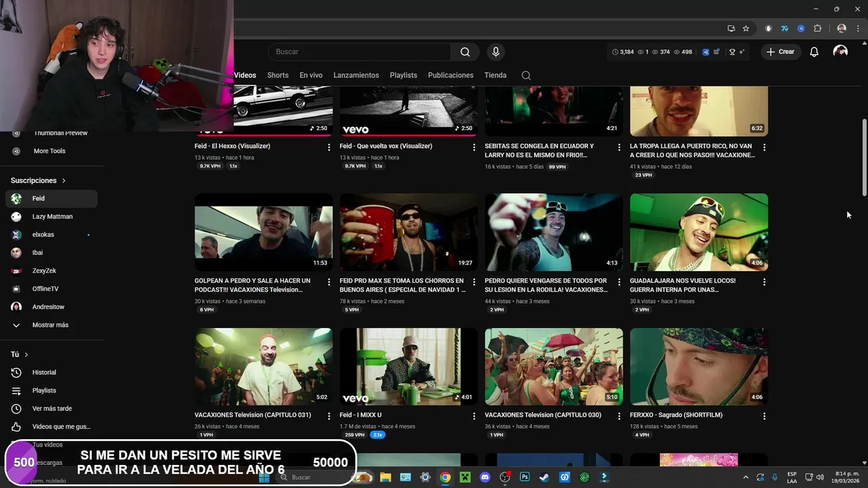Click the YouTube Buscar search field
The image size is (868, 488).
[x=359, y=52]
